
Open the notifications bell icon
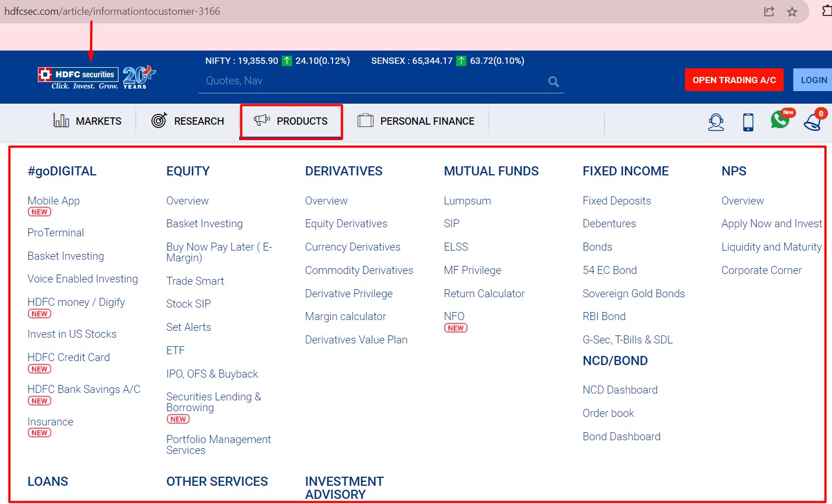(813, 122)
